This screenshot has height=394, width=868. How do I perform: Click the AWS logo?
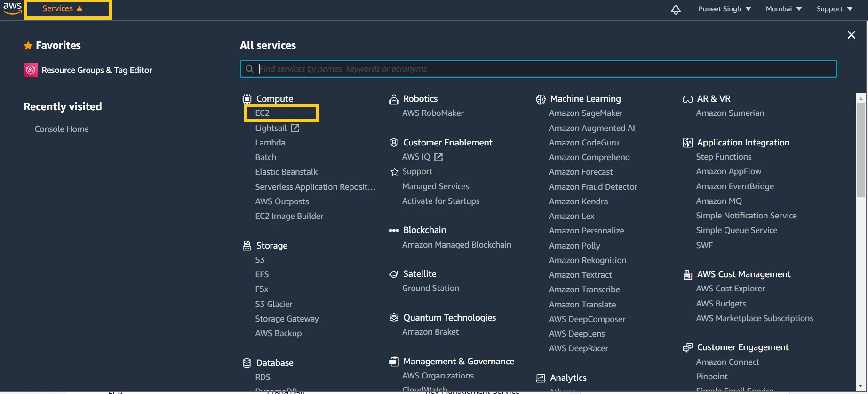(x=12, y=8)
